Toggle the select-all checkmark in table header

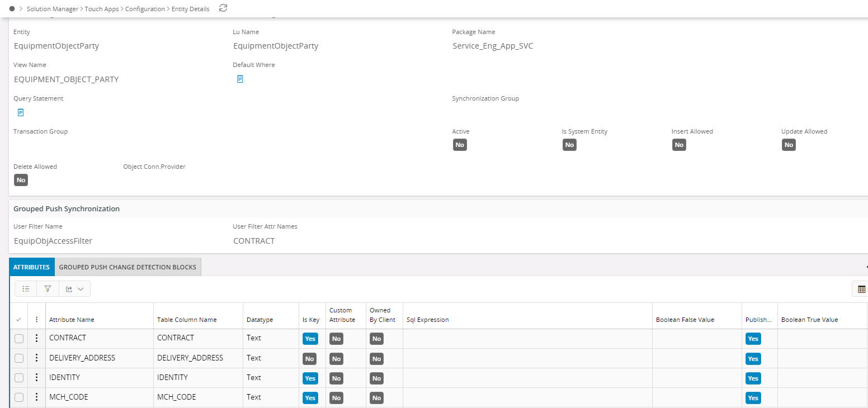tap(18, 320)
